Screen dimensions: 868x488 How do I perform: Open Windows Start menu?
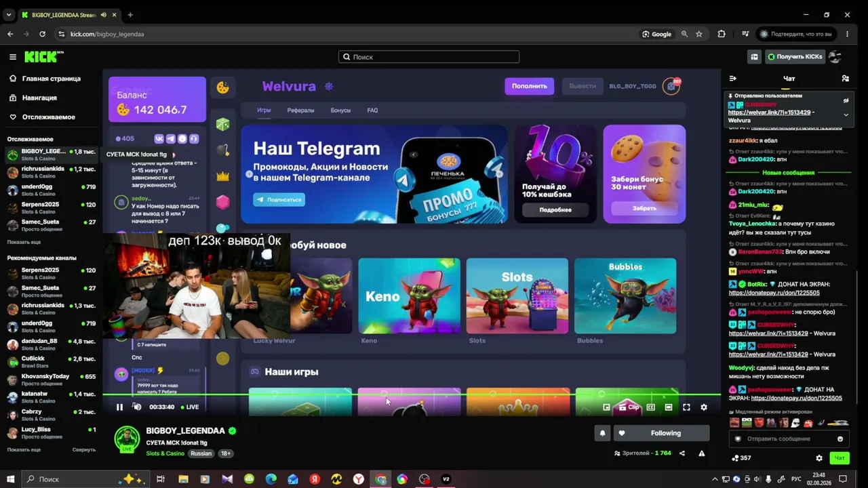[11, 479]
